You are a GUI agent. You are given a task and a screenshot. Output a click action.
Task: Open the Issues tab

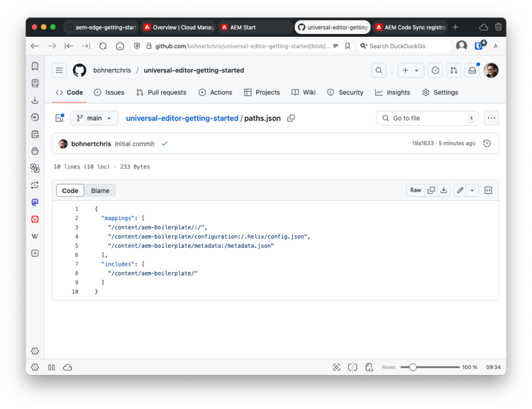pos(109,92)
